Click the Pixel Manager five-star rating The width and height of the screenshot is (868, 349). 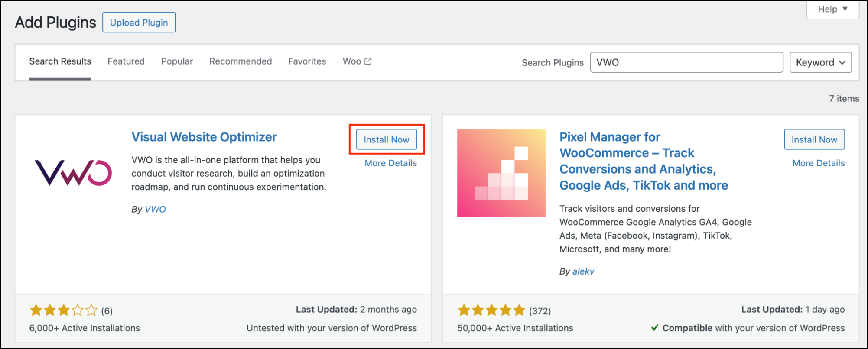(x=491, y=310)
